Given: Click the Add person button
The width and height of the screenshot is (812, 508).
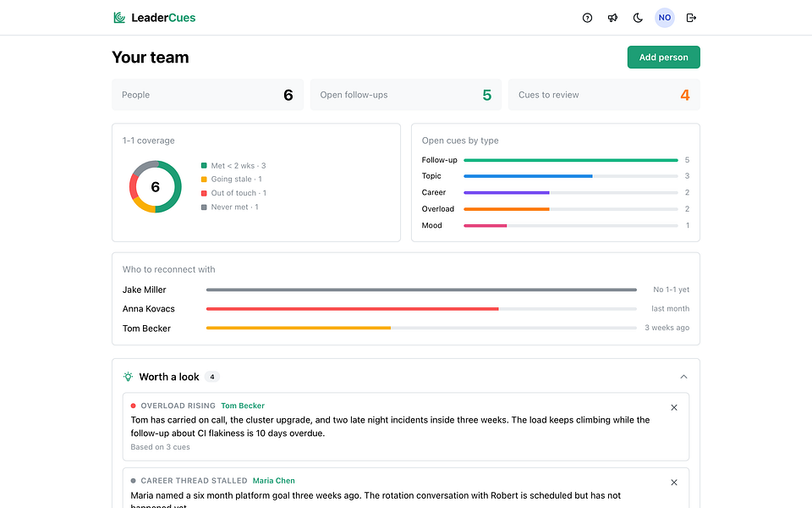Looking at the screenshot, I should coord(663,57).
